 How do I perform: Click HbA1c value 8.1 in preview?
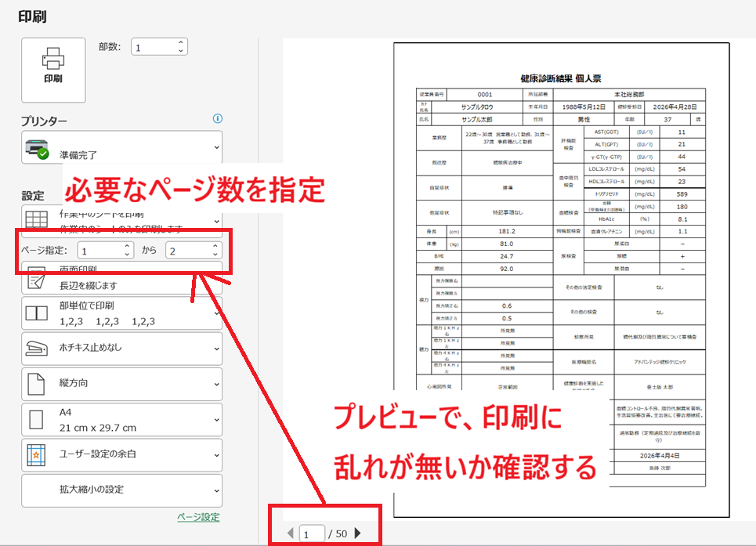682,219
